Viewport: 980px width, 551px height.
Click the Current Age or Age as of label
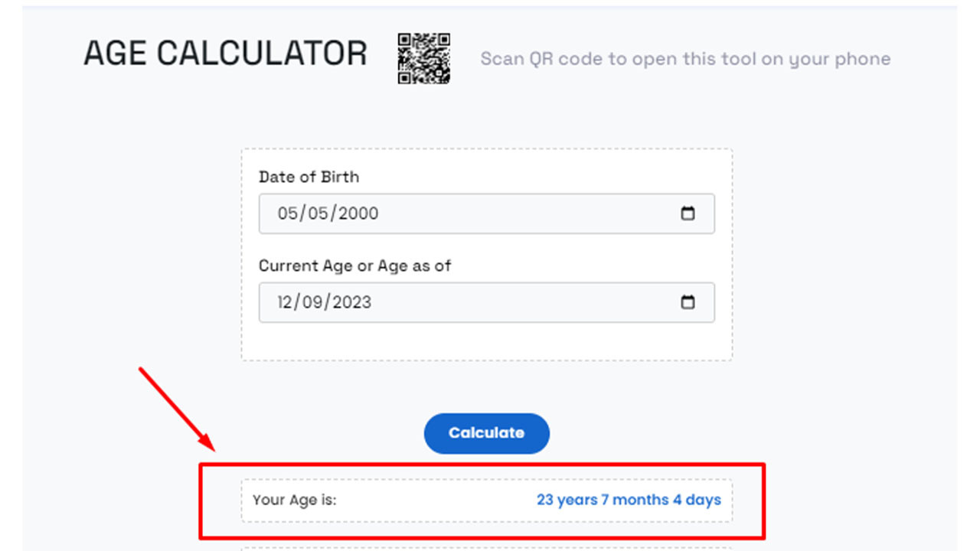point(354,266)
